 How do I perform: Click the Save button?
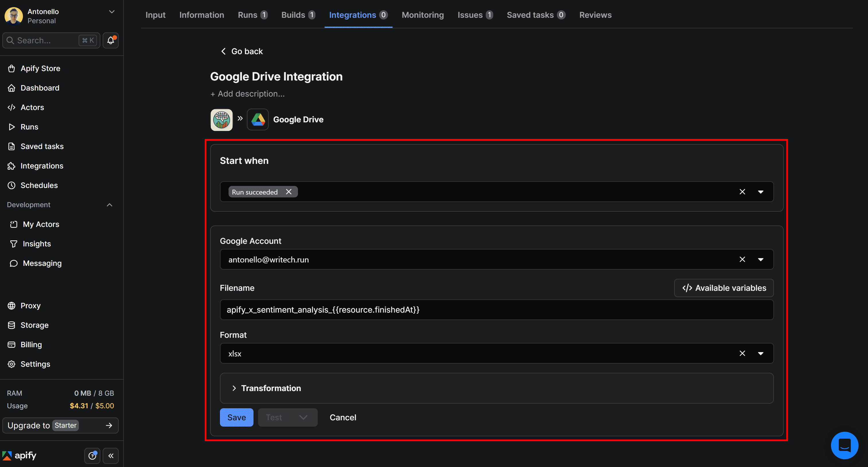click(x=236, y=417)
